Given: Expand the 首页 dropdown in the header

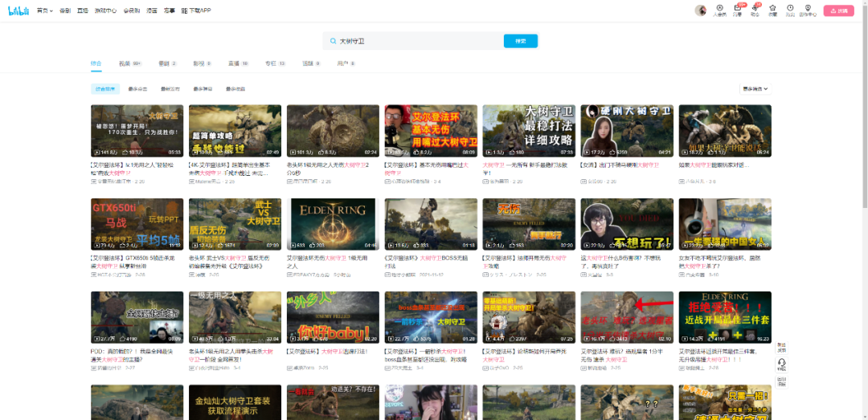Looking at the screenshot, I should pos(45,11).
